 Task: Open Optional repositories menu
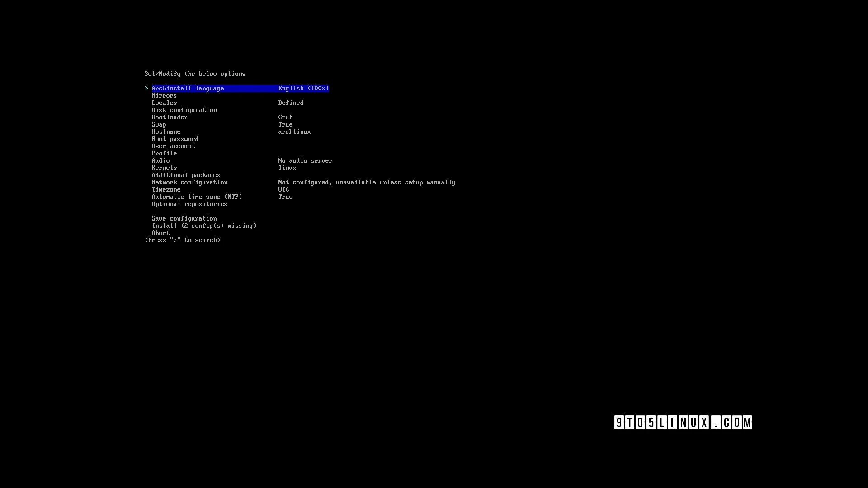pos(189,204)
